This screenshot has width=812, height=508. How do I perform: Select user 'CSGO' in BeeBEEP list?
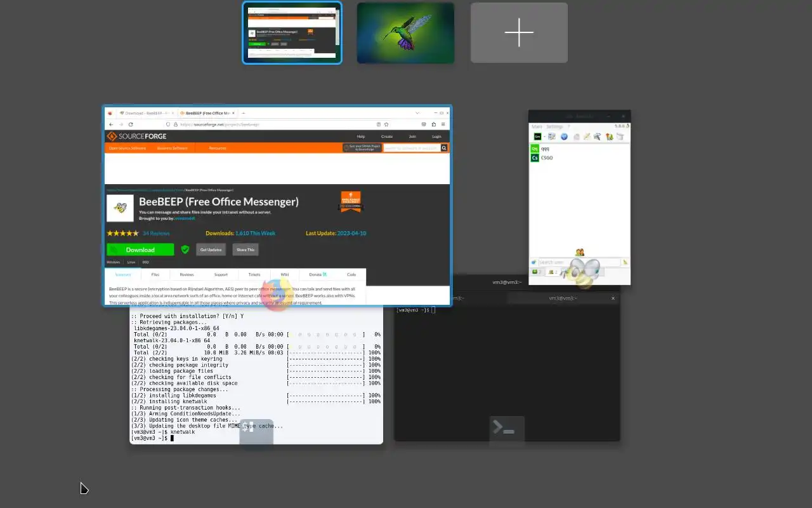point(579,157)
